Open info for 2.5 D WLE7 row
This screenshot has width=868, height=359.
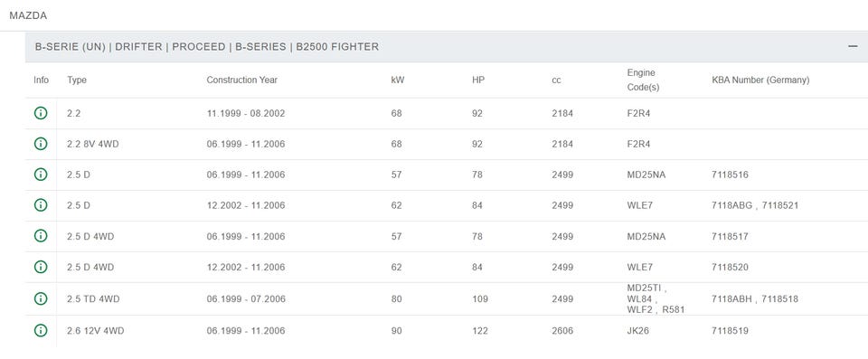pos(41,205)
